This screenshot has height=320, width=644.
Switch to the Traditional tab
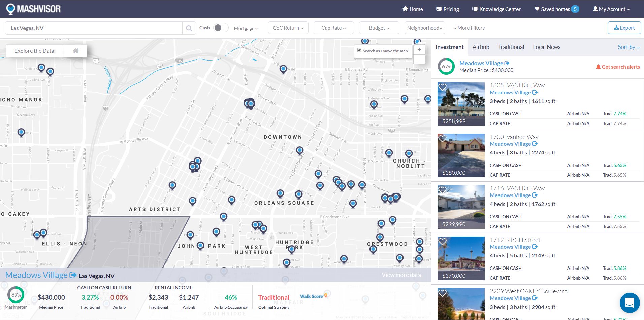click(x=511, y=47)
